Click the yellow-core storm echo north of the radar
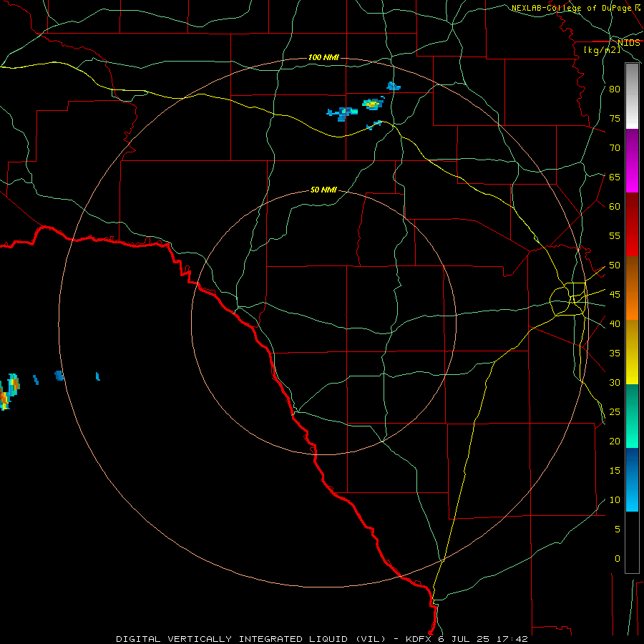The width and height of the screenshot is (644, 644). (x=373, y=104)
